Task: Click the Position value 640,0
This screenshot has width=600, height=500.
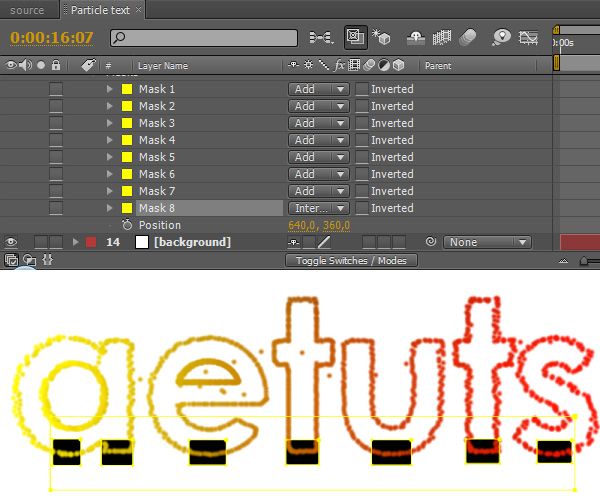Action: (x=302, y=225)
